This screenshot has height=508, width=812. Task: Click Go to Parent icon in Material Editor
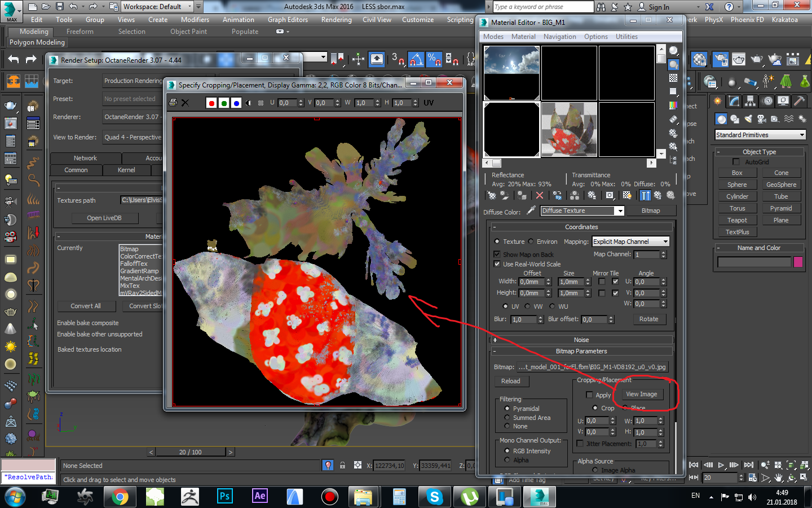657,195
